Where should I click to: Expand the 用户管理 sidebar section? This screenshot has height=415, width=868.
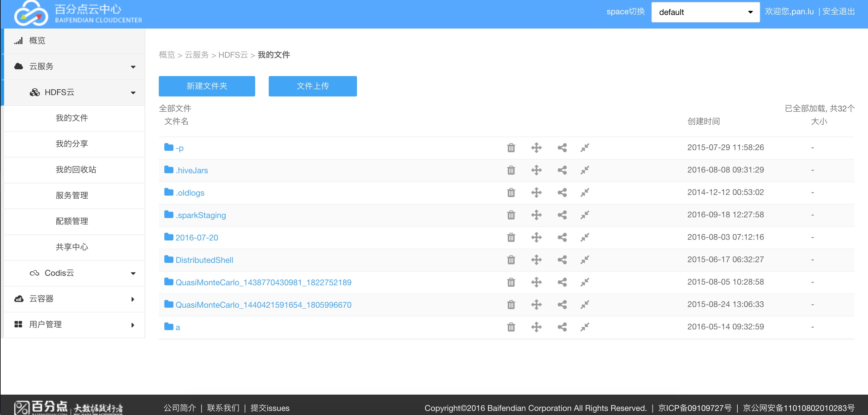[75, 325]
